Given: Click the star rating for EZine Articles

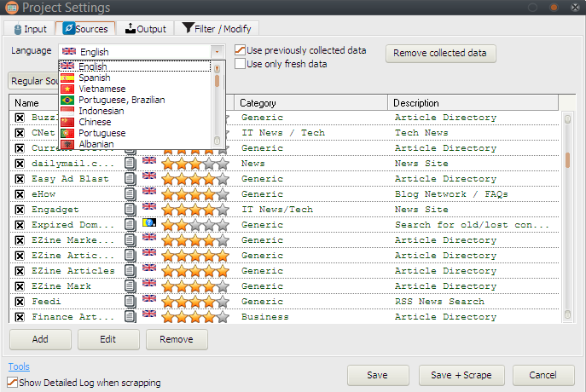Looking at the screenshot, I should pos(195,271).
